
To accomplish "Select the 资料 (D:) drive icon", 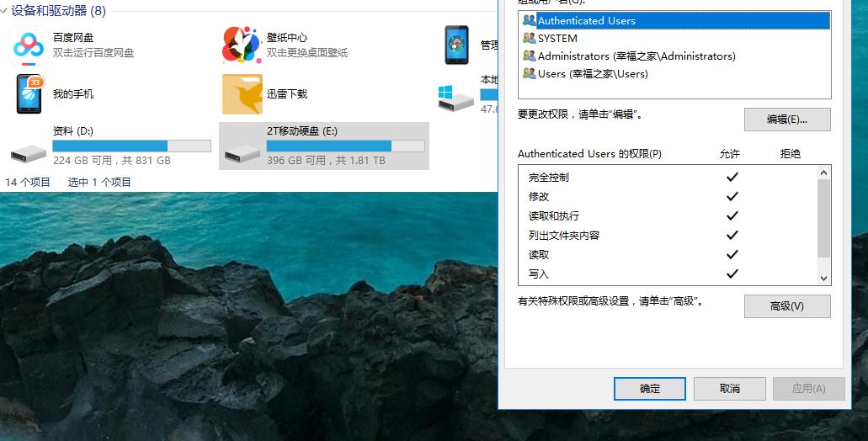I will point(29,152).
